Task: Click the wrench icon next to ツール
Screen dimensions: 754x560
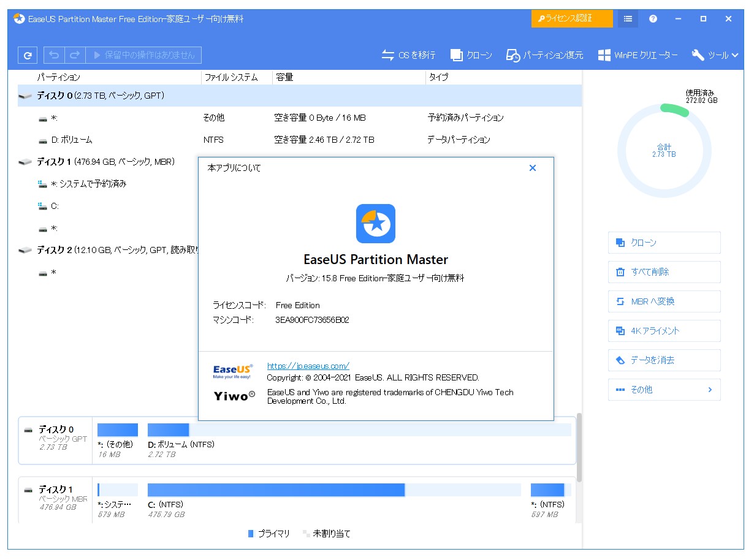Action: [x=698, y=55]
